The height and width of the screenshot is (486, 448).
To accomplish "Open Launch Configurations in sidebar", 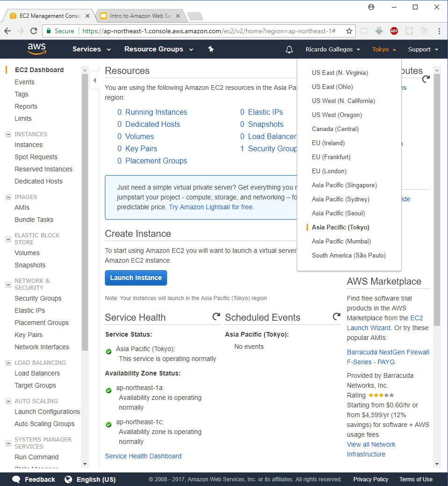I will 47,412.
